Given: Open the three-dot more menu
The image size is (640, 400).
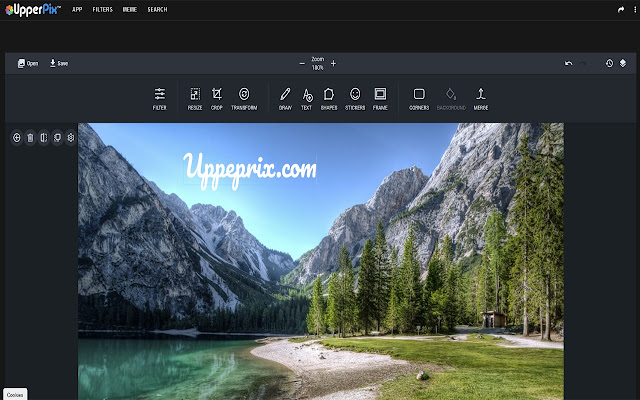Looking at the screenshot, I should coord(635,9).
